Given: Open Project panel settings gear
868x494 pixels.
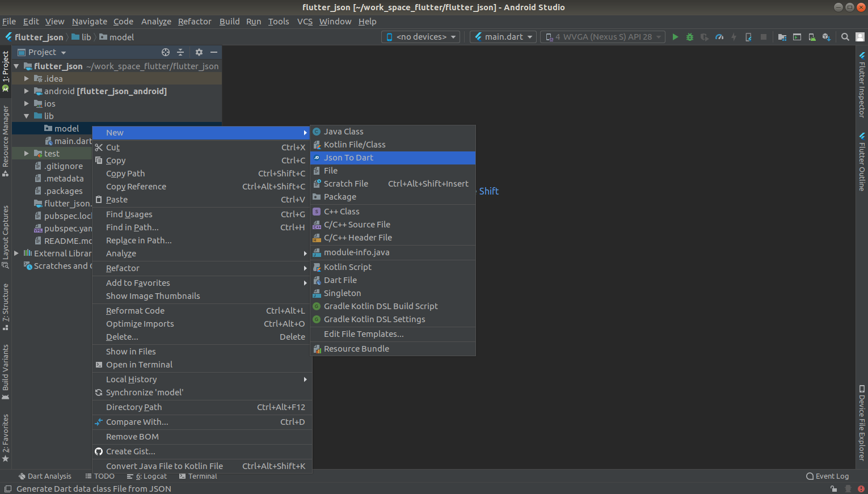Looking at the screenshot, I should point(198,52).
